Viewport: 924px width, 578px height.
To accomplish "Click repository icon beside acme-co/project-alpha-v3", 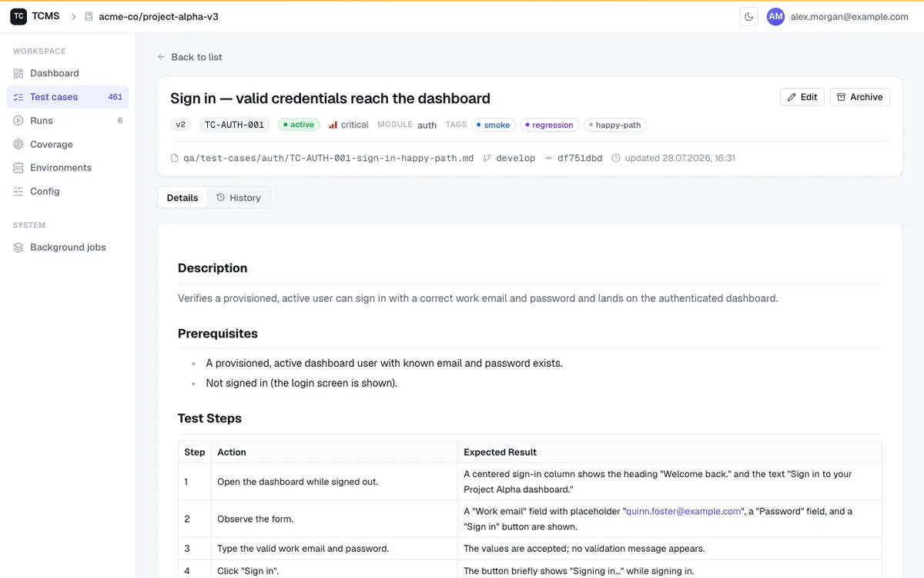I will coord(89,16).
